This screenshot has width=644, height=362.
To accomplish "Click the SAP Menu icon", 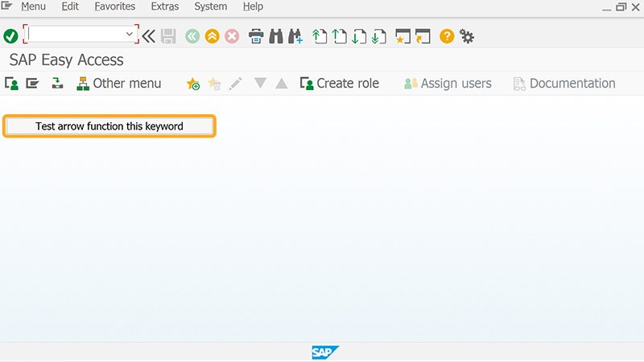I will coord(32,84).
